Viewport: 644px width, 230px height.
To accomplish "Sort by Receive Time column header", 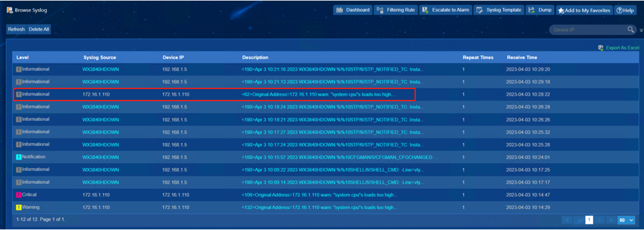I will coord(522,58).
